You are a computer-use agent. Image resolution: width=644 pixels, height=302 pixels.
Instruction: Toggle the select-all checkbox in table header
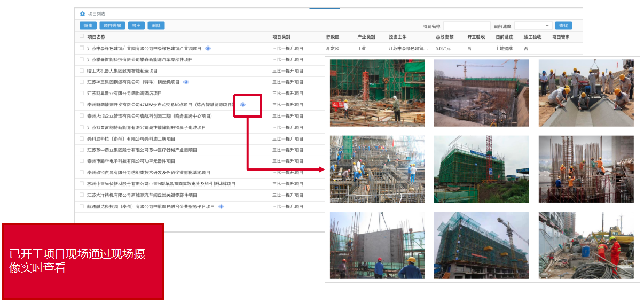point(82,37)
